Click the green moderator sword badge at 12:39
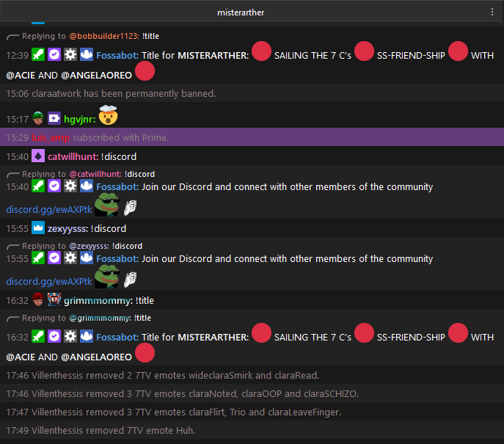 click(x=38, y=54)
